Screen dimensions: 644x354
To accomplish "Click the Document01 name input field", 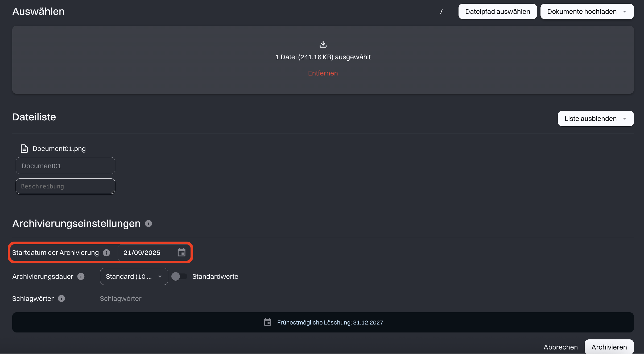I will tap(65, 166).
